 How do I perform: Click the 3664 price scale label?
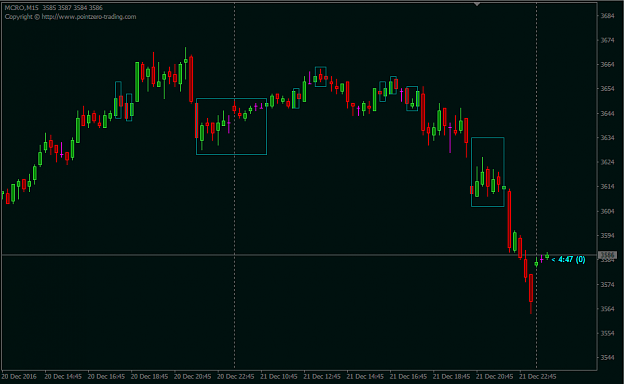(607, 65)
